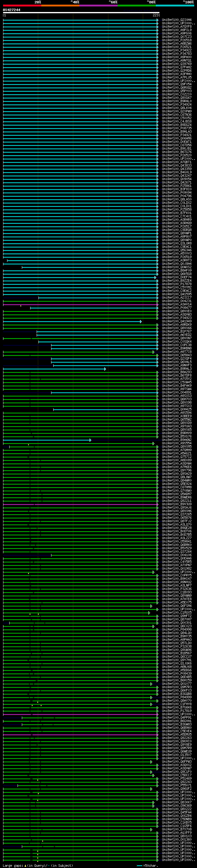Click the UniRef100_P17819 label
The image size is (197, 868).
point(176,711)
